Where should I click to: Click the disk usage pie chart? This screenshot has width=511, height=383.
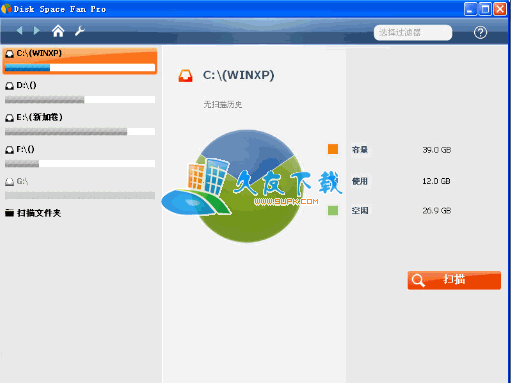[248, 186]
